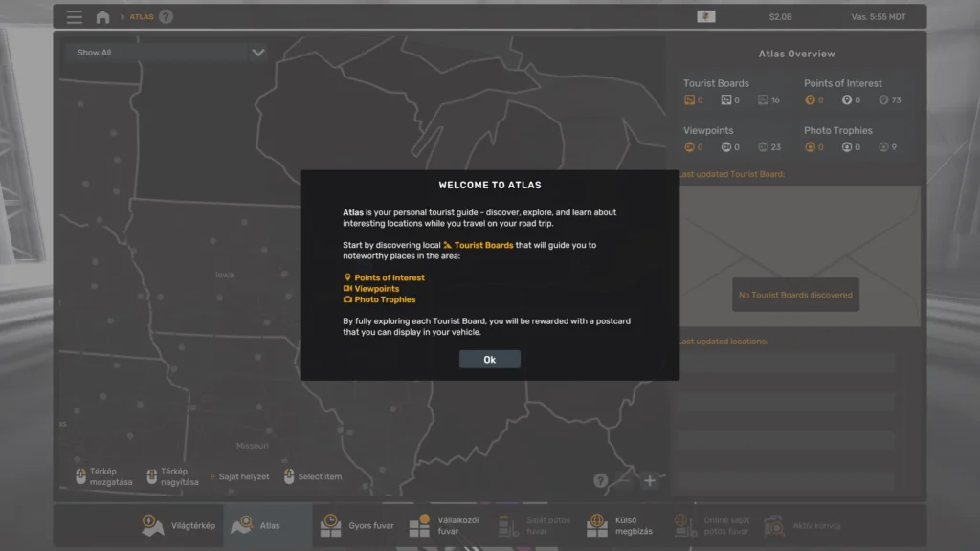
Task: Click the Last updated locations label
Action: pyautogui.click(x=724, y=342)
